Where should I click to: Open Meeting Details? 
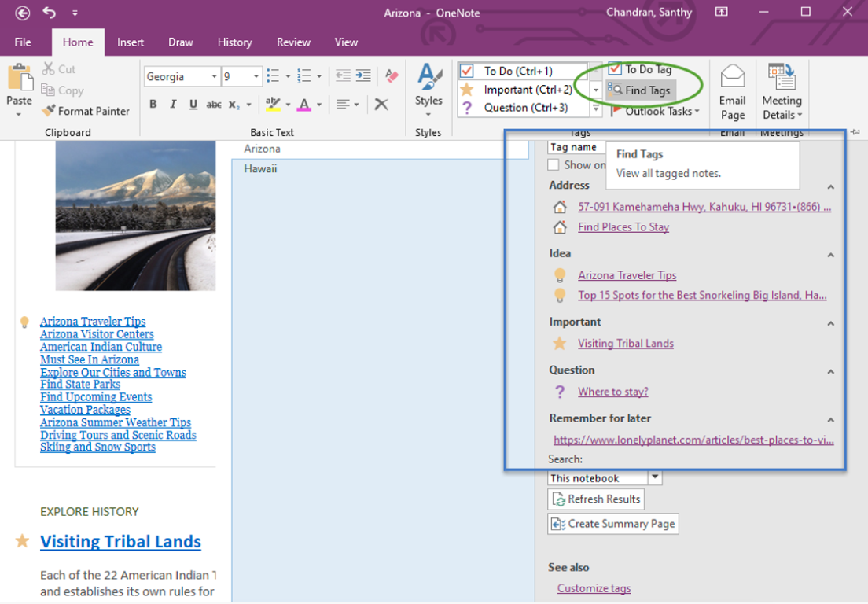782,91
